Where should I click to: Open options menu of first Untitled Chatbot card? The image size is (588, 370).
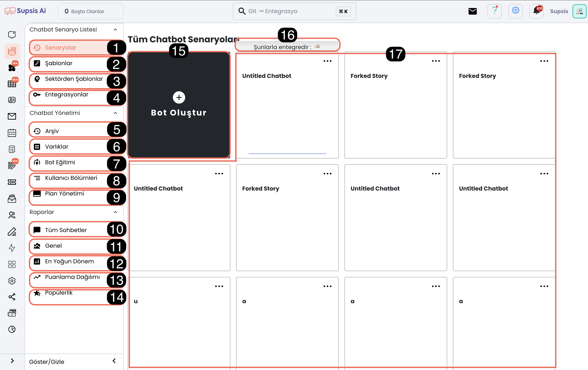pyautogui.click(x=327, y=61)
